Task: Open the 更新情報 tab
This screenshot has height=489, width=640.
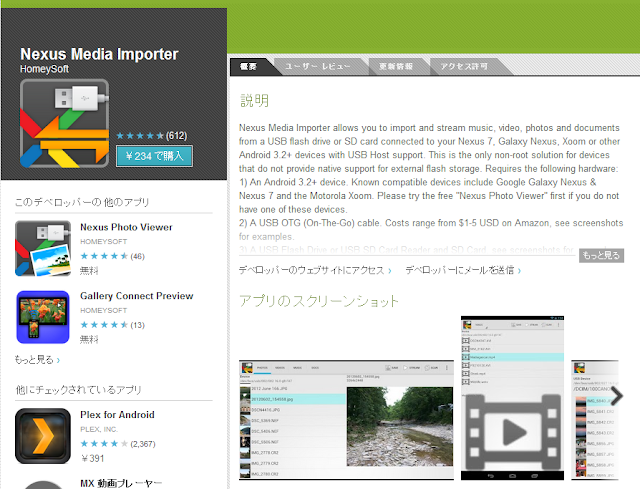Action: (x=396, y=66)
